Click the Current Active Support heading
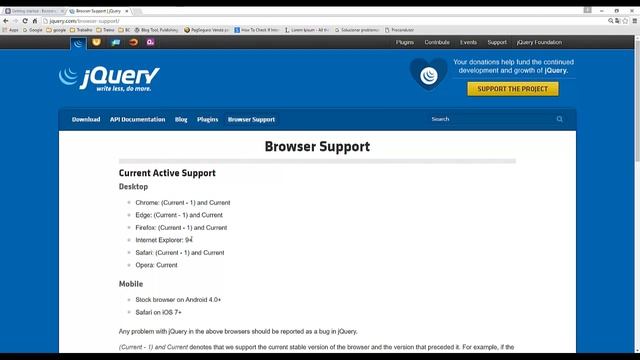Viewport: 640px width, 360px height. 167,173
